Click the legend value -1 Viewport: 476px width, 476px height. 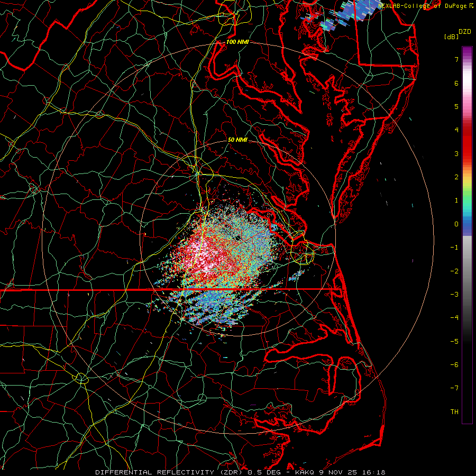click(x=454, y=248)
